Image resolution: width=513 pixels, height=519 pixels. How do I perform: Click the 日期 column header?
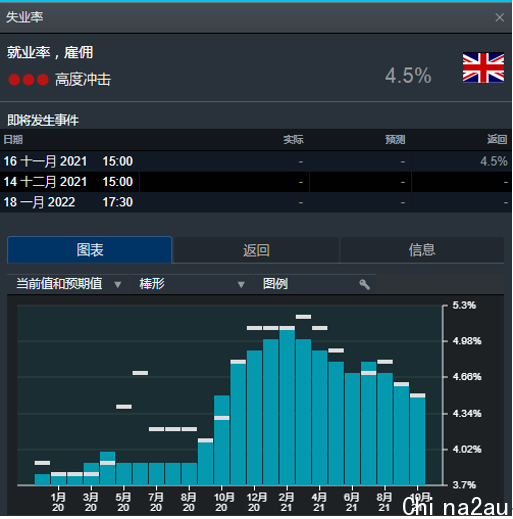click(x=13, y=140)
